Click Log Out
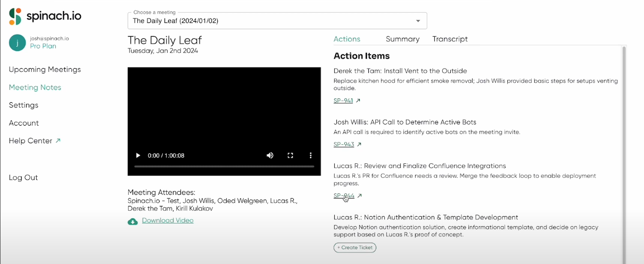This screenshot has height=264, width=644. pos(23,178)
